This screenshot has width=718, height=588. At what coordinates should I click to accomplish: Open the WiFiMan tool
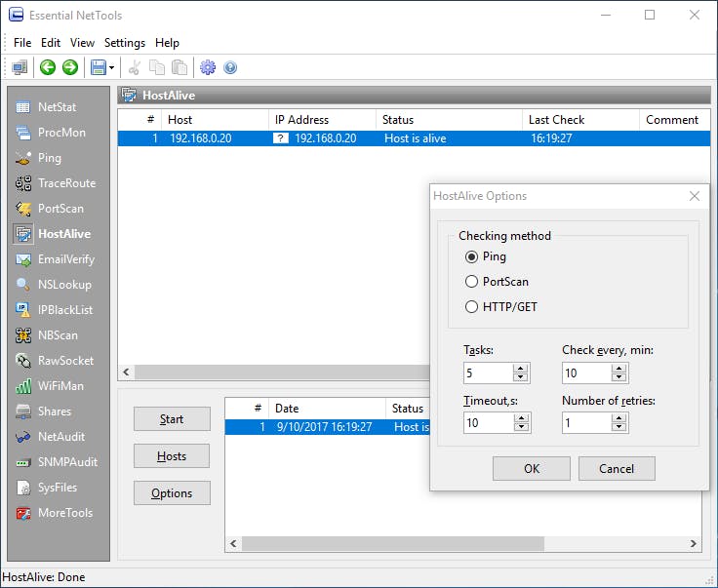(x=50, y=386)
